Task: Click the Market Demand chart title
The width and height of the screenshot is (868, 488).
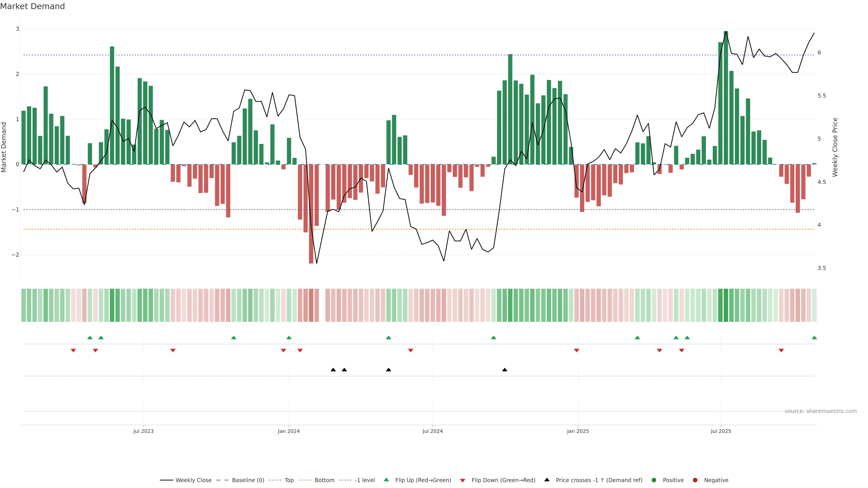Action: (x=32, y=6)
